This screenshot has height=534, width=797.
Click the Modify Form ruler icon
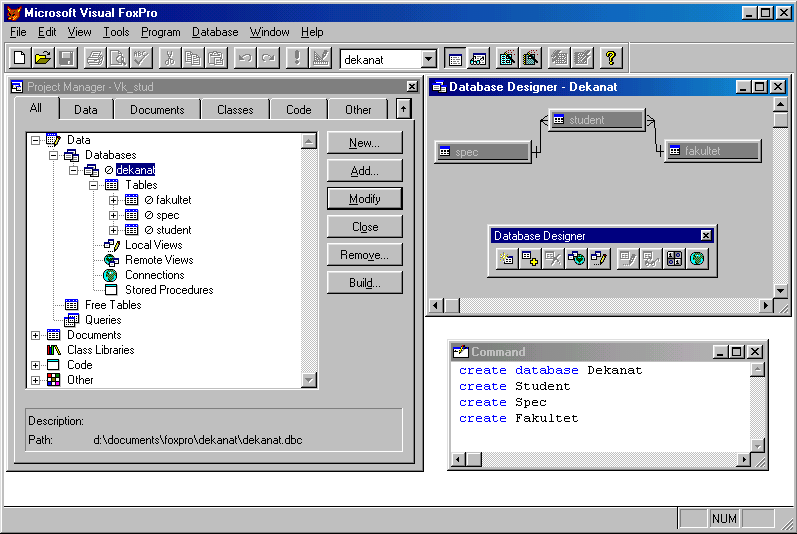[x=321, y=58]
